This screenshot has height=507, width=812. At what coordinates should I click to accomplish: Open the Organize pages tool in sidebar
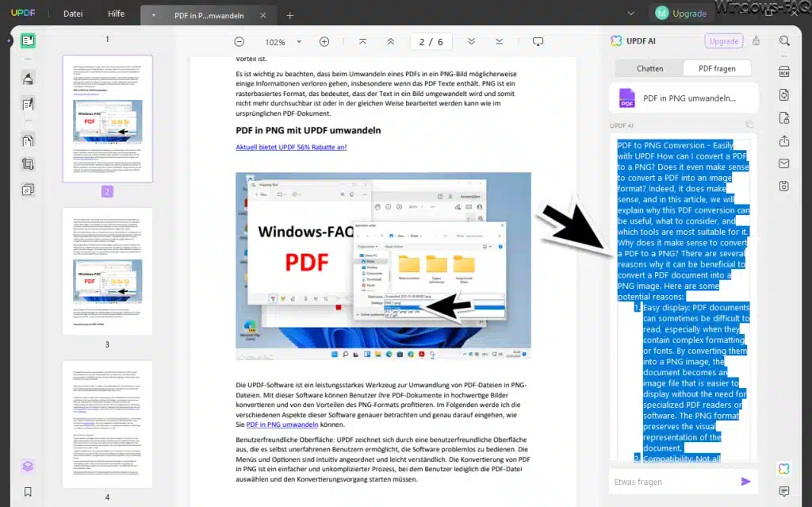[28, 140]
